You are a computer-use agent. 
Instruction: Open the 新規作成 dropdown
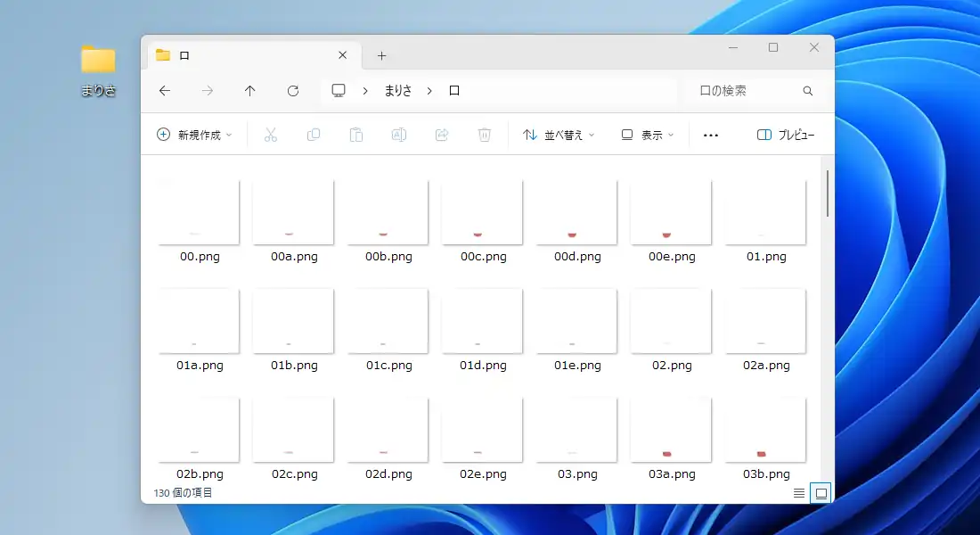click(x=194, y=135)
